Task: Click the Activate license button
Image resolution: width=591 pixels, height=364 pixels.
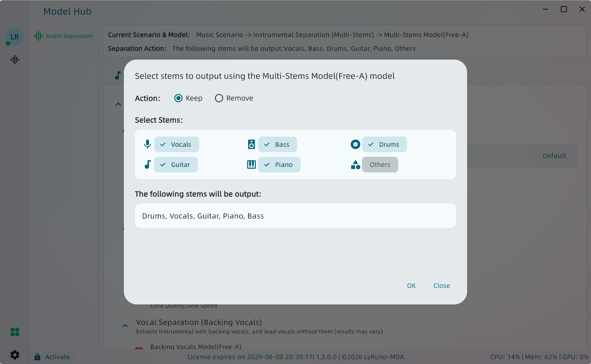Action: point(52,357)
